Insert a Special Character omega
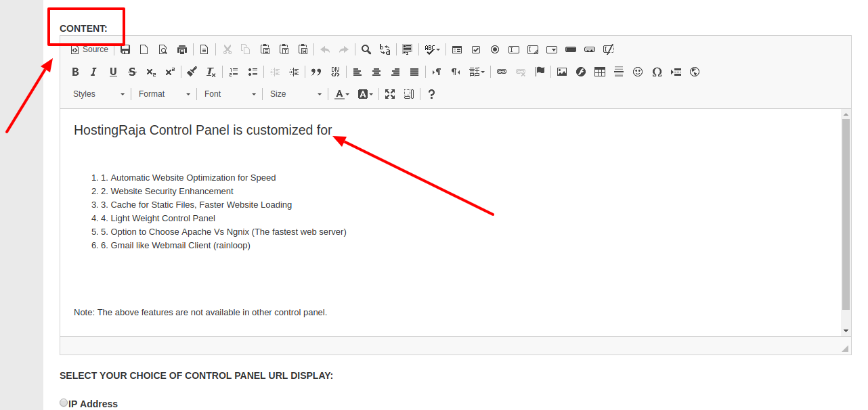The height and width of the screenshot is (410, 868). tap(657, 72)
